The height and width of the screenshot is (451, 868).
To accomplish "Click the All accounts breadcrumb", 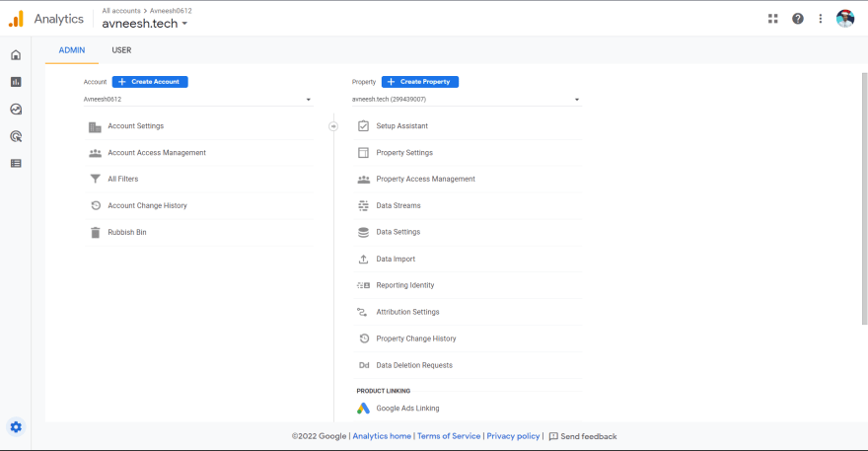I will 121,11.
